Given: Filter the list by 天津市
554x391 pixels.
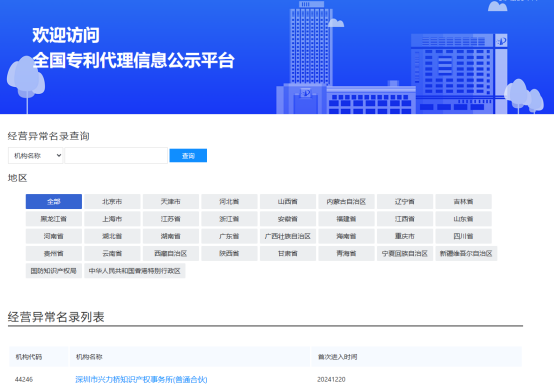Looking at the screenshot, I should tap(171, 202).
